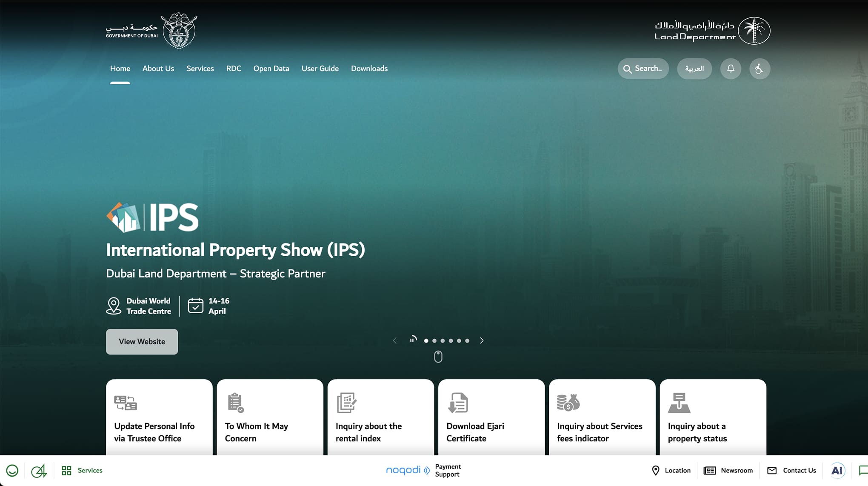This screenshot has width=868, height=486.
Task: Pause the carousel autoplay
Action: coord(413,340)
